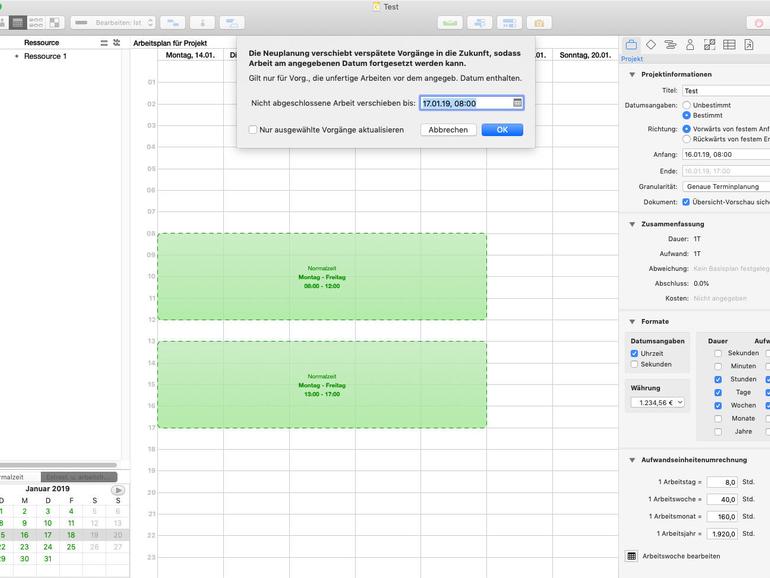This screenshot has height=578, width=770.
Task: Select the Unbestimmt radio button
Action: click(x=687, y=105)
